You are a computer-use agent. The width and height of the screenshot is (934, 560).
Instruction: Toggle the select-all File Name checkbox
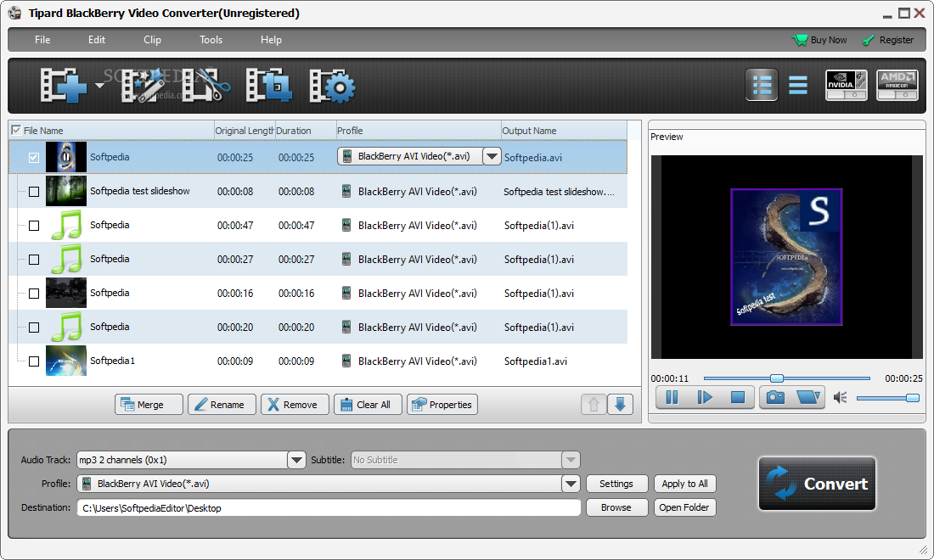[x=16, y=130]
